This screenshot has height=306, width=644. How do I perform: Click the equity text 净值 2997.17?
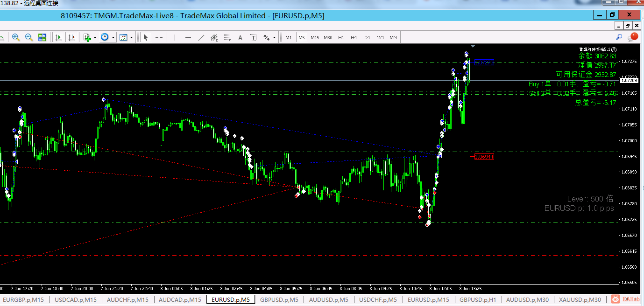[597, 65]
